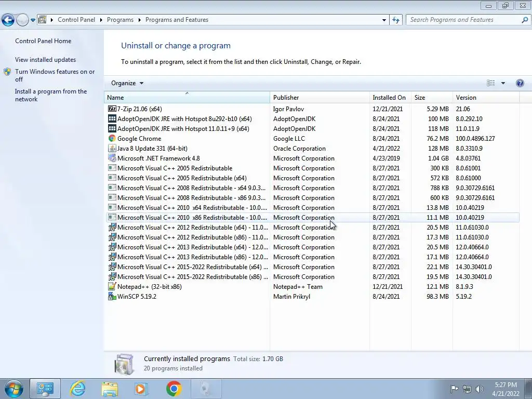This screenshot has width=532, height=399.
Task: Open Windows Explorer from the taskbar
Action: coord(110,389)
